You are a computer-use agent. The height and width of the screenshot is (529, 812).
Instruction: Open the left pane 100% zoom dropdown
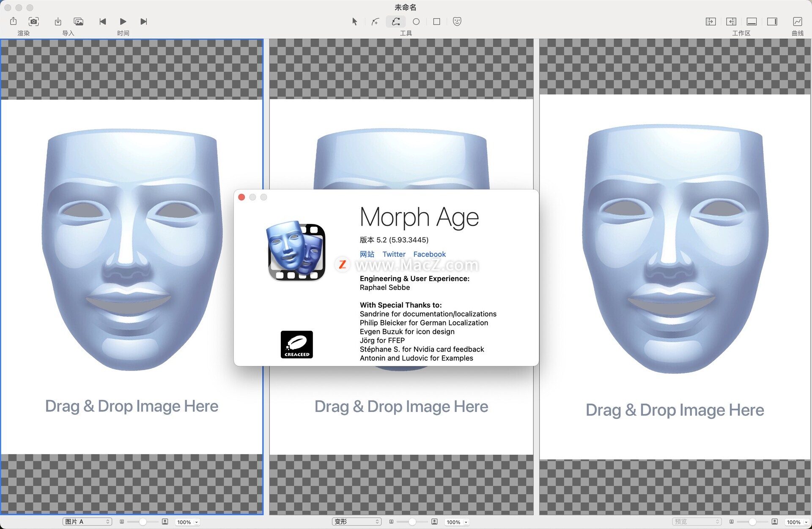pos(187,522)
